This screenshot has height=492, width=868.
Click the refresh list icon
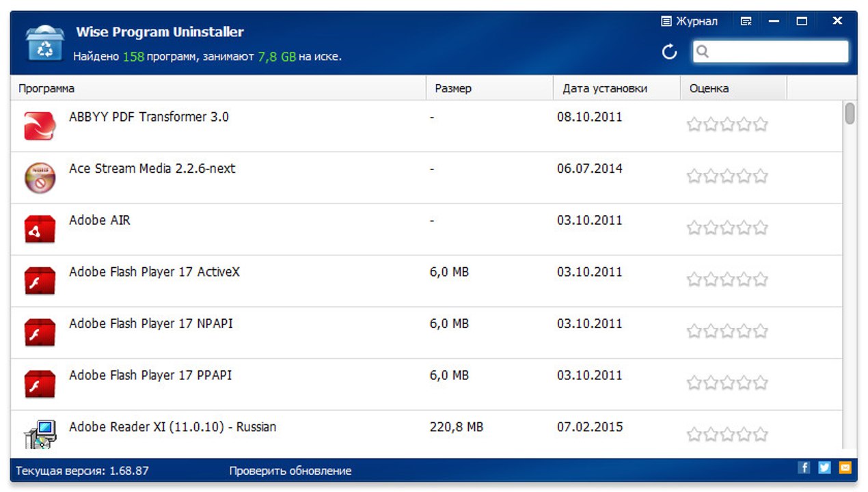coord(670,51)
